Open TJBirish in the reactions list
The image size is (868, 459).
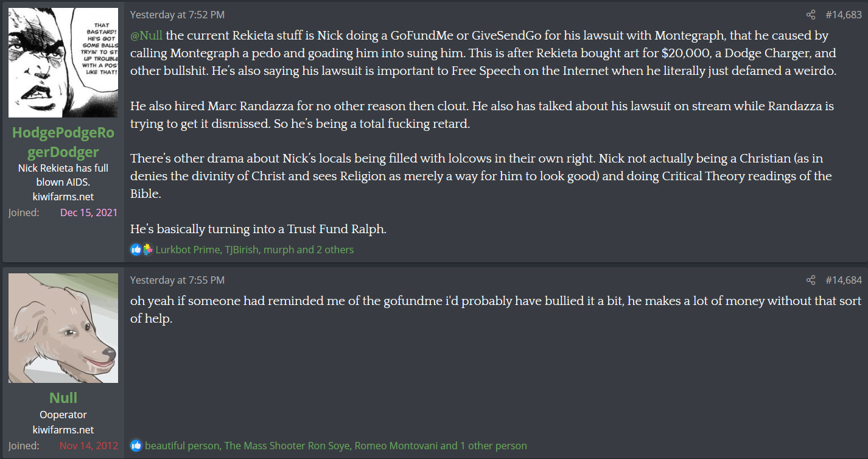(x=240, y=250)
